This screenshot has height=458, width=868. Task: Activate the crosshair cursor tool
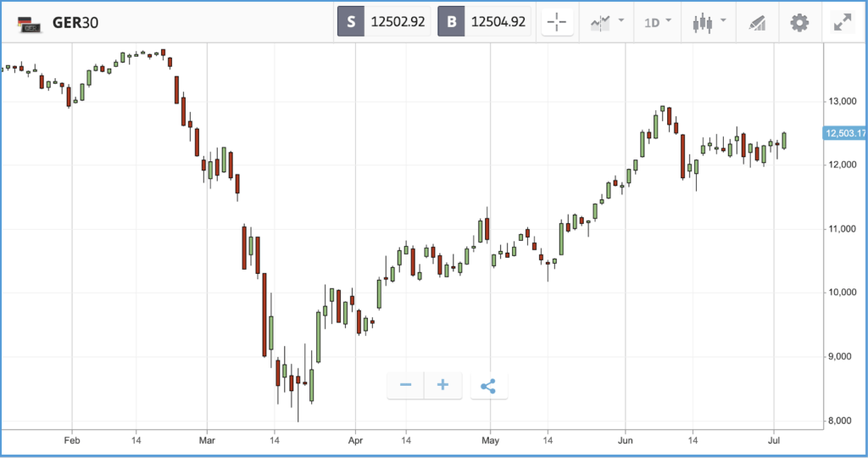[557, 23]
